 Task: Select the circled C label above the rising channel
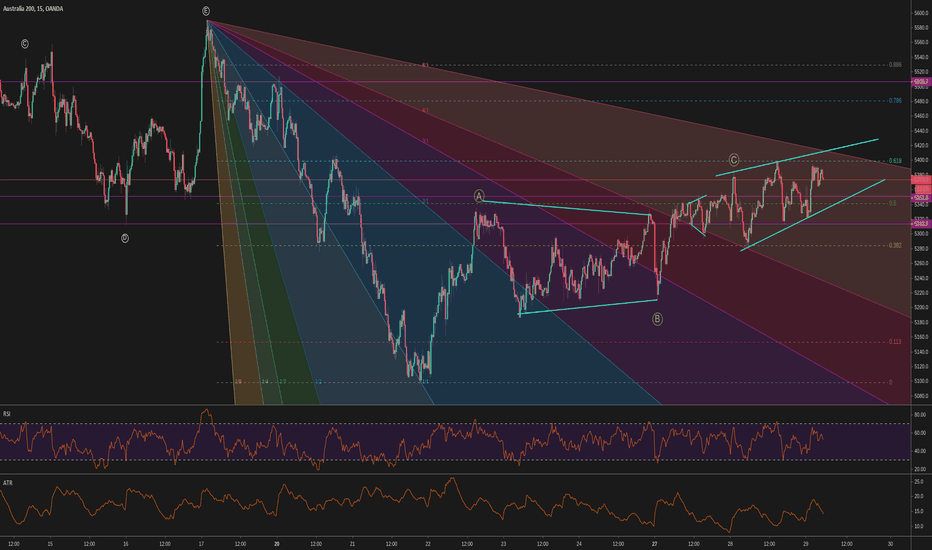coord(733,159)
